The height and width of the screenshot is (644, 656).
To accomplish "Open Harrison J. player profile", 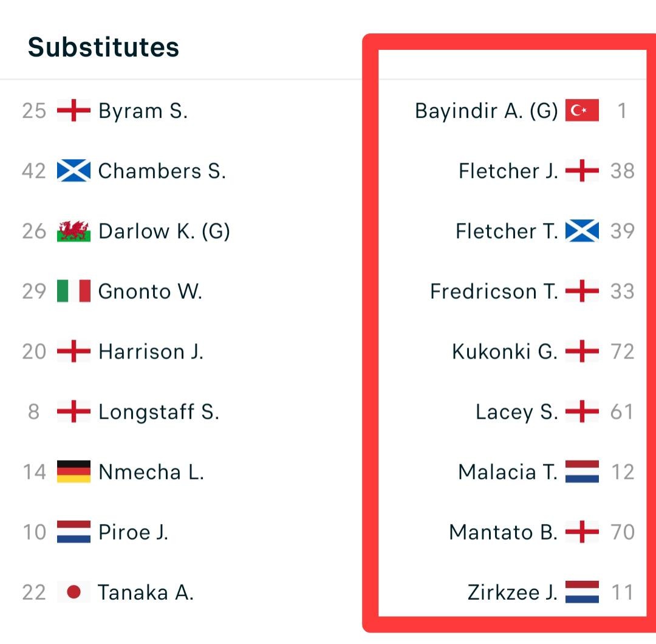I will pyautogui.click(x=151, y=352).
